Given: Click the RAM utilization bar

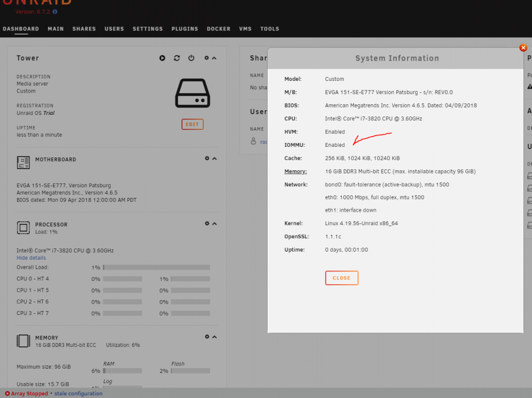Looking at the screenshot, I should pos(122,371).
